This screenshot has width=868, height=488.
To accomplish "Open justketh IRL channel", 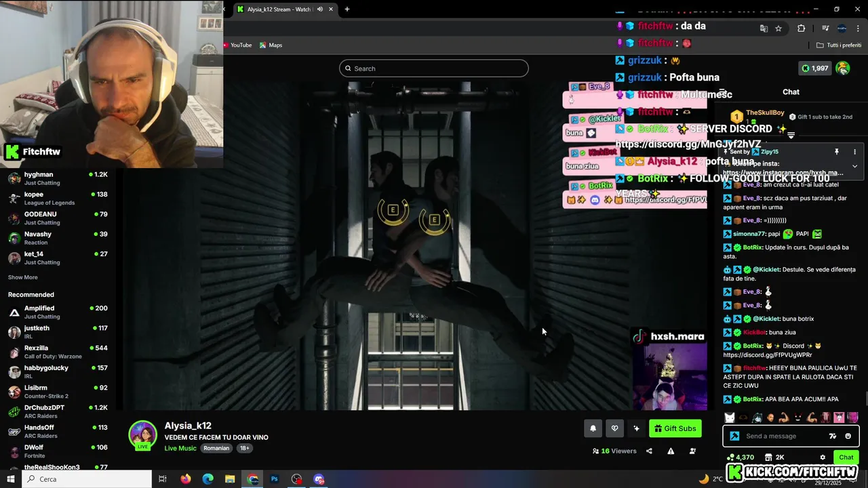I will point(58,331).
